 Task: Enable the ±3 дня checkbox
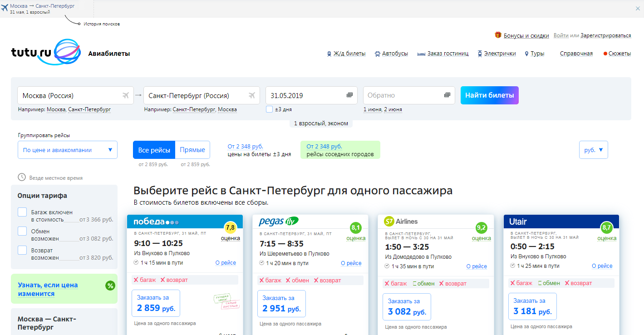[270, 109]
